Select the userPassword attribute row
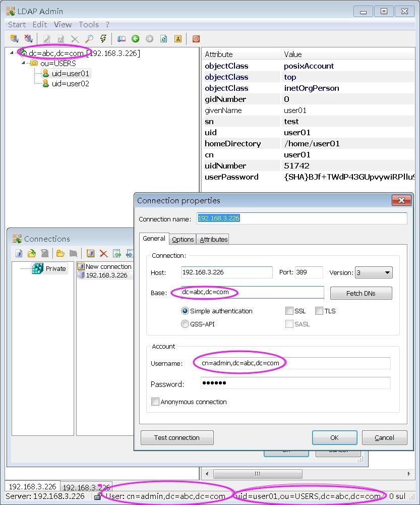420x505 pixels. [x=309, y=177]
